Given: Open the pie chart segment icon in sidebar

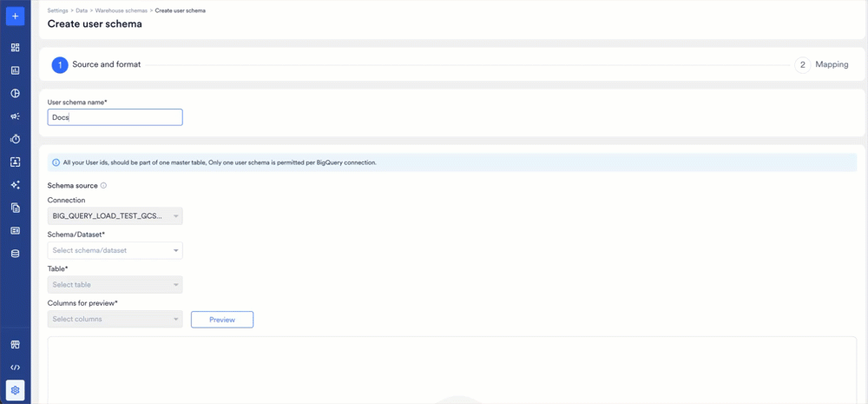Looking at the screenshot, I should click(15, 93).
